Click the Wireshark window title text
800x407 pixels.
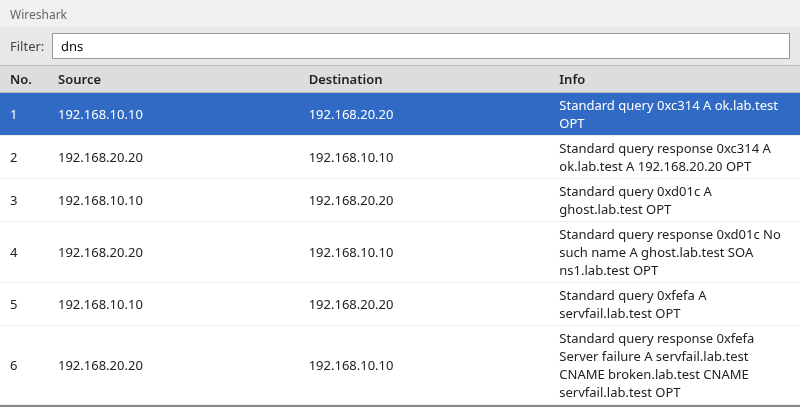(38, 14)
